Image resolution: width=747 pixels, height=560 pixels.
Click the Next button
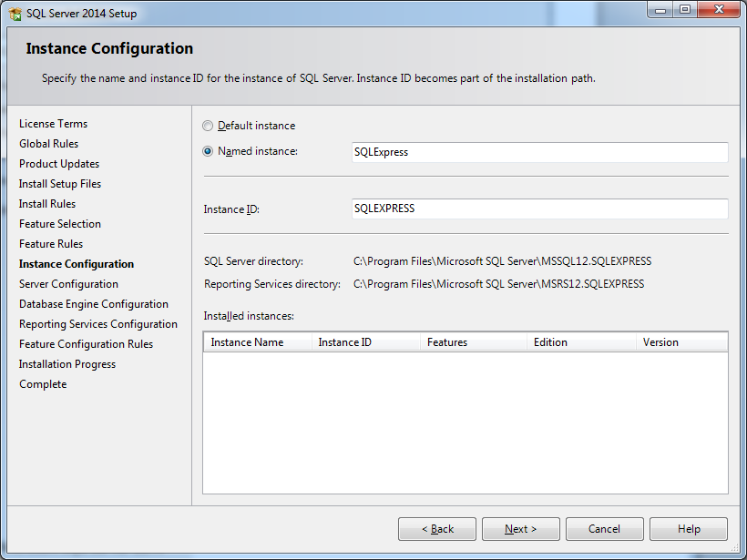[521, 529]
